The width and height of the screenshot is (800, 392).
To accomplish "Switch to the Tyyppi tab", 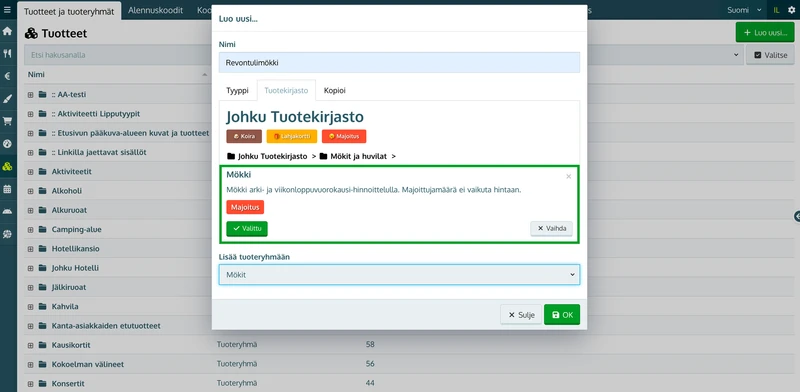I will (x=237, y=90).
